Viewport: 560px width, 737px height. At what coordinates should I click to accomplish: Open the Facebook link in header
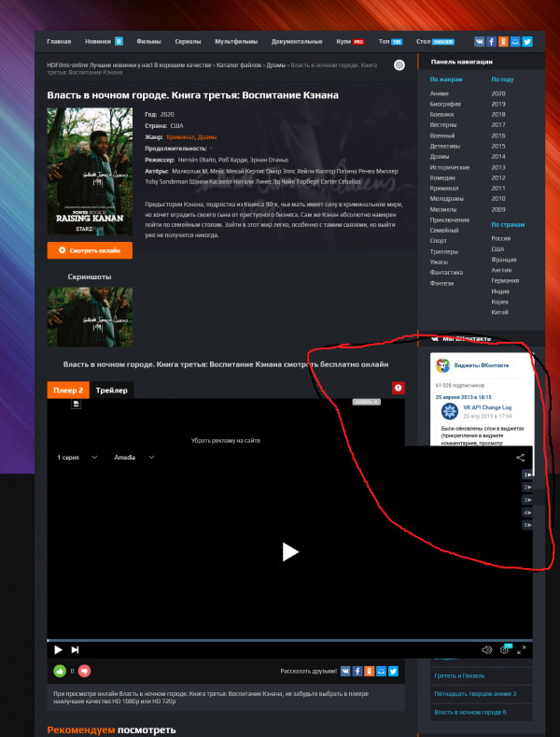491,41
